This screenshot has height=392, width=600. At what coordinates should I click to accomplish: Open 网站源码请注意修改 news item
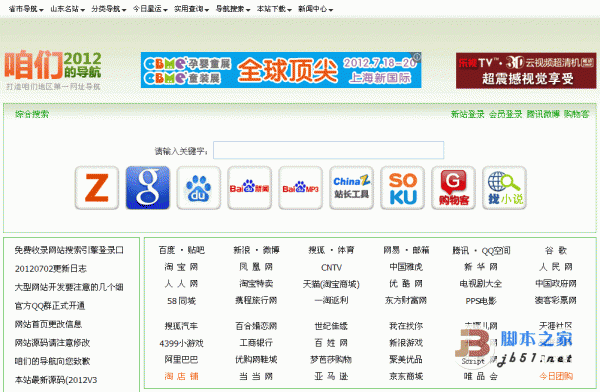pyautogui.click(x=52, y=343)
